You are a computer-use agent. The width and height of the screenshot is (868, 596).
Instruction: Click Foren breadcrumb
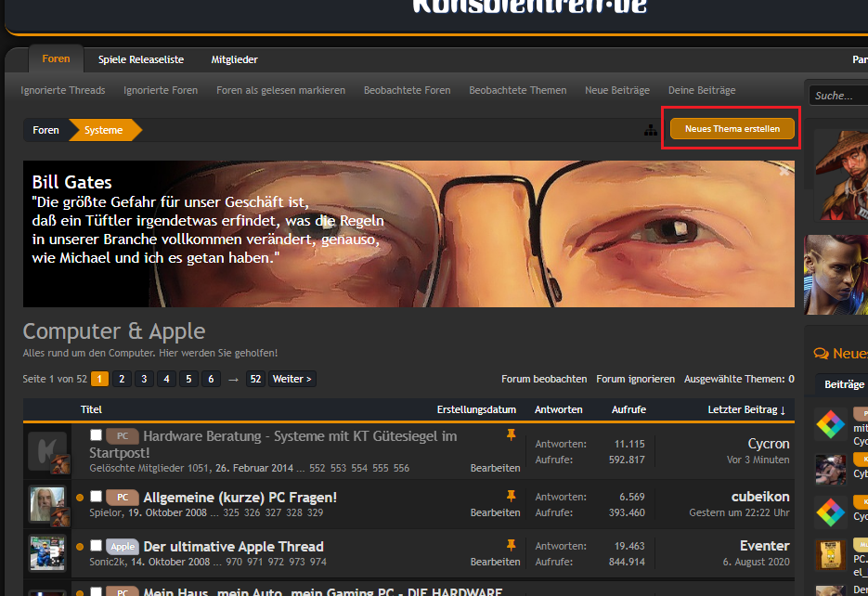[45, 130]
